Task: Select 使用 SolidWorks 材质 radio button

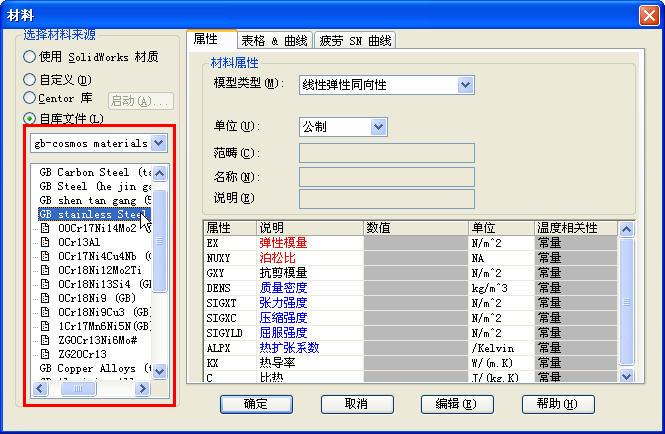Action: tap(29, 56)
